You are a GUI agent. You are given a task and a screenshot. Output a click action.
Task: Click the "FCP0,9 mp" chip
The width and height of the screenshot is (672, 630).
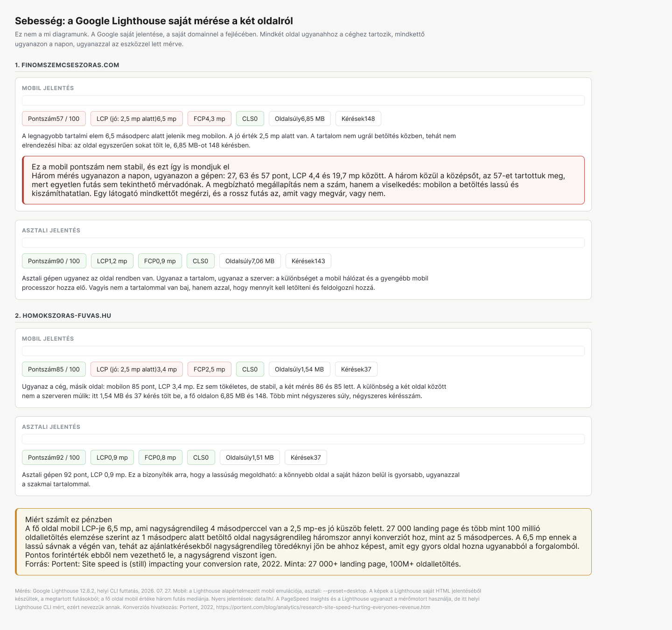[x=160, y=261]
